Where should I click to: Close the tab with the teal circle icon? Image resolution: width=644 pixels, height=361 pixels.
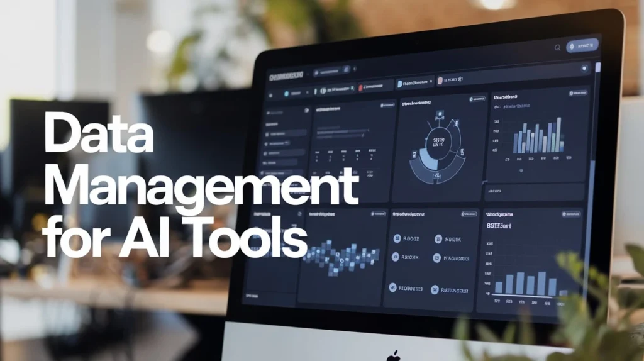(307, 93)
